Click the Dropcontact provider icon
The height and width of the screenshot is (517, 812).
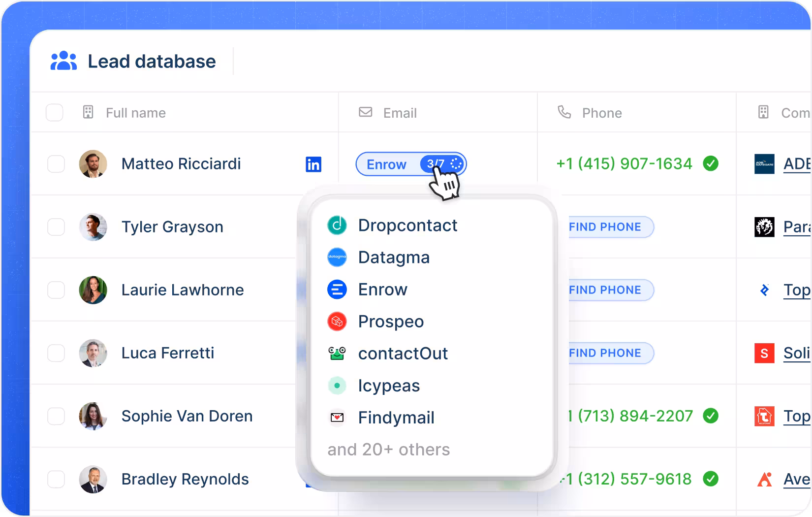337,226
